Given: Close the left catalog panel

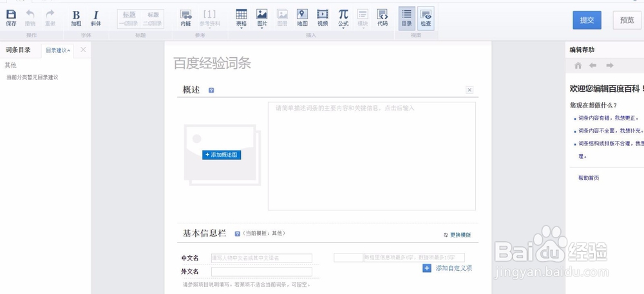Looking at the screenshot, I should 83,50.
